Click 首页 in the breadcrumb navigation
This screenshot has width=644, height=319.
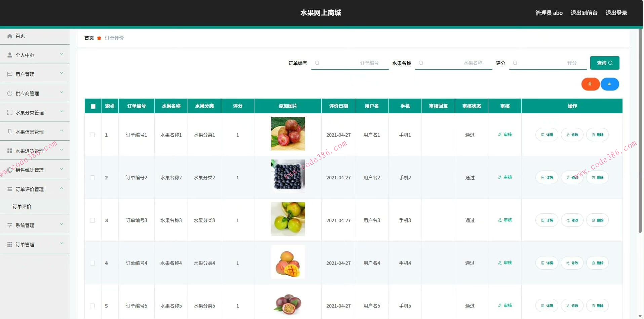point(89,38)
